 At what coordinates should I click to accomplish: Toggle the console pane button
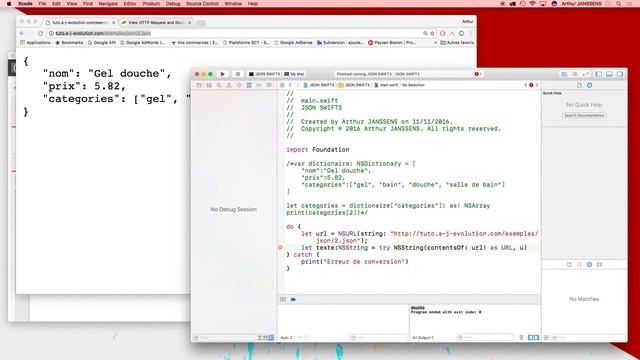click(x=536, y=338)
